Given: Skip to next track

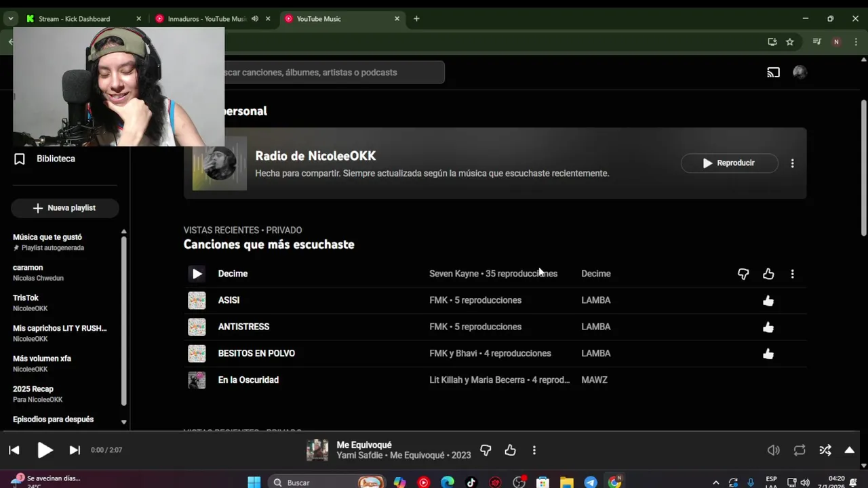Looking at the screenshot, I should point(75,450).
